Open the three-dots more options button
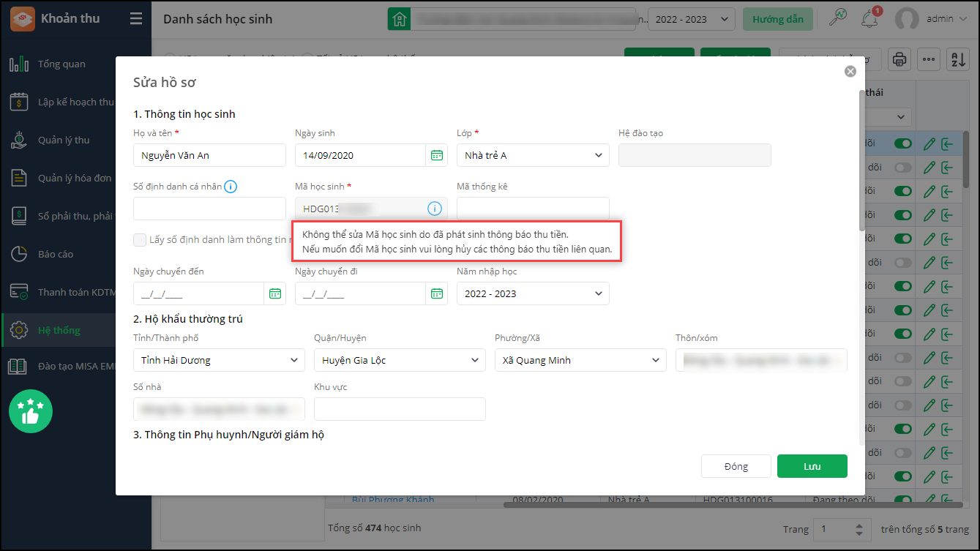The height and width of the screenshot is (551, 980). pyautogui.click(x=929, y=59)
